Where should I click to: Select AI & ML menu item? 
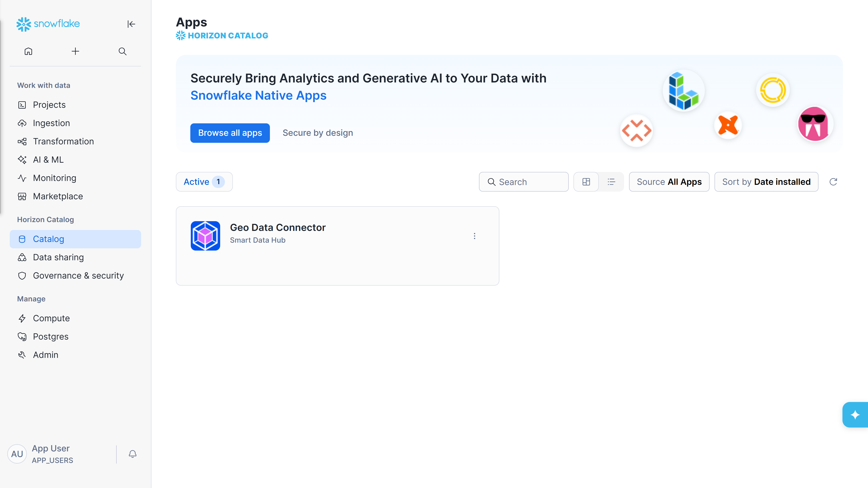point(75,160)
